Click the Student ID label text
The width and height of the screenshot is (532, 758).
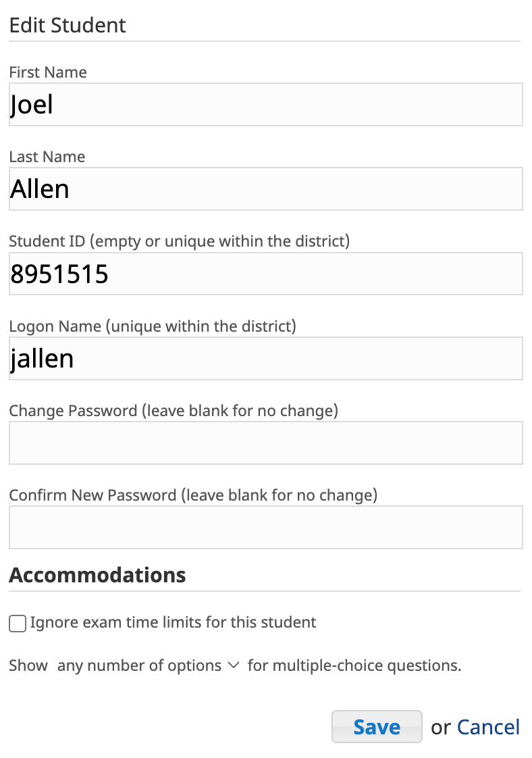pyautogui.click(x=180, y=241)
